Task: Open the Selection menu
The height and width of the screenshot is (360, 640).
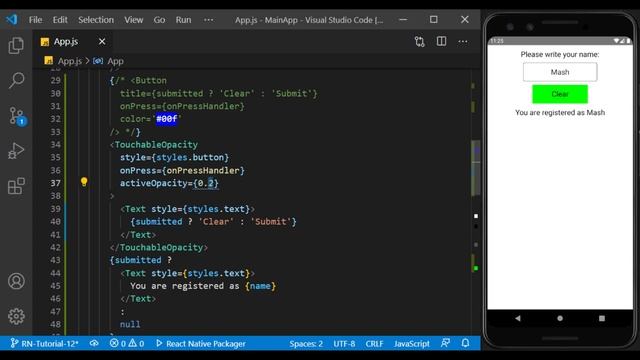Action: (x=96, y=20)
